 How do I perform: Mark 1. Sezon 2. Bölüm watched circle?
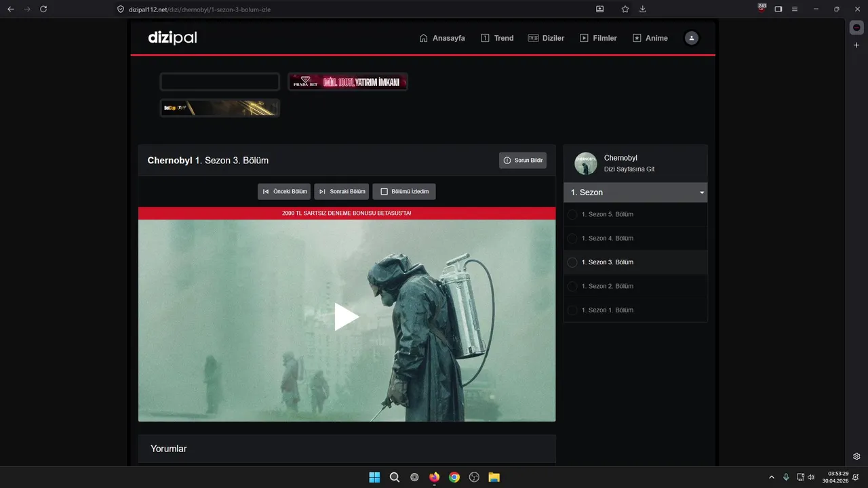click(572, 286)
